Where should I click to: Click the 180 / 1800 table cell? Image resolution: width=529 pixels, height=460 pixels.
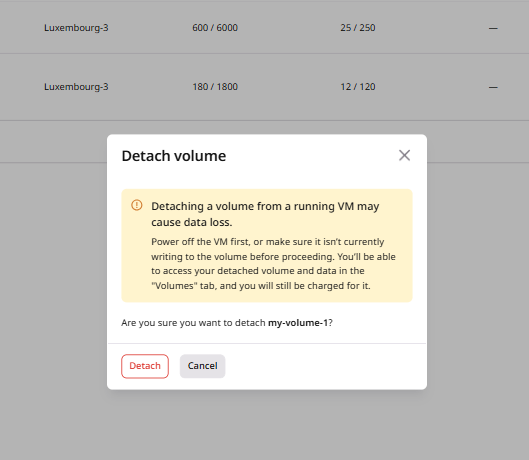215,87
